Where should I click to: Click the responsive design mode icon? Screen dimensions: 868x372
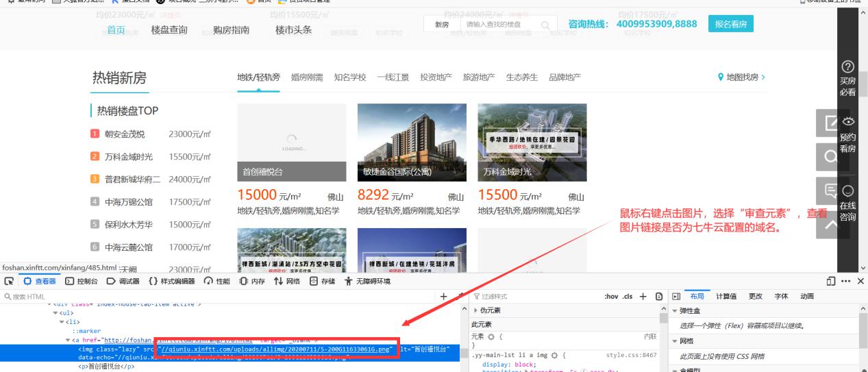pyautogui.click(x=831, y=282)
